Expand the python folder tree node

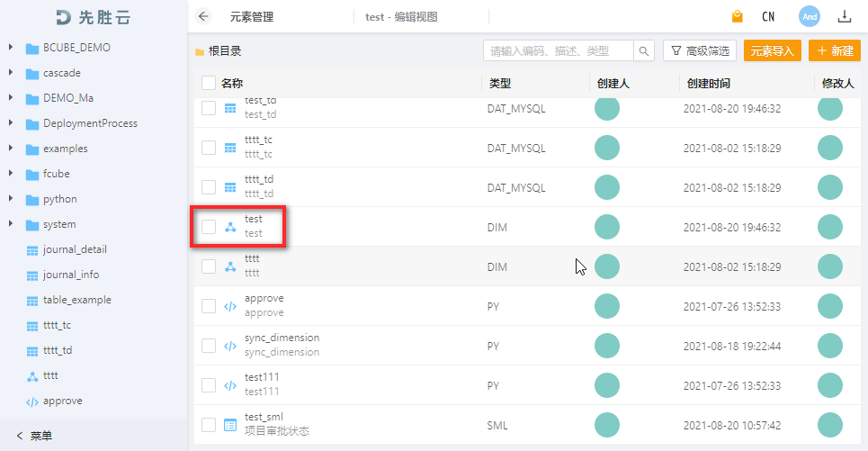11,199
